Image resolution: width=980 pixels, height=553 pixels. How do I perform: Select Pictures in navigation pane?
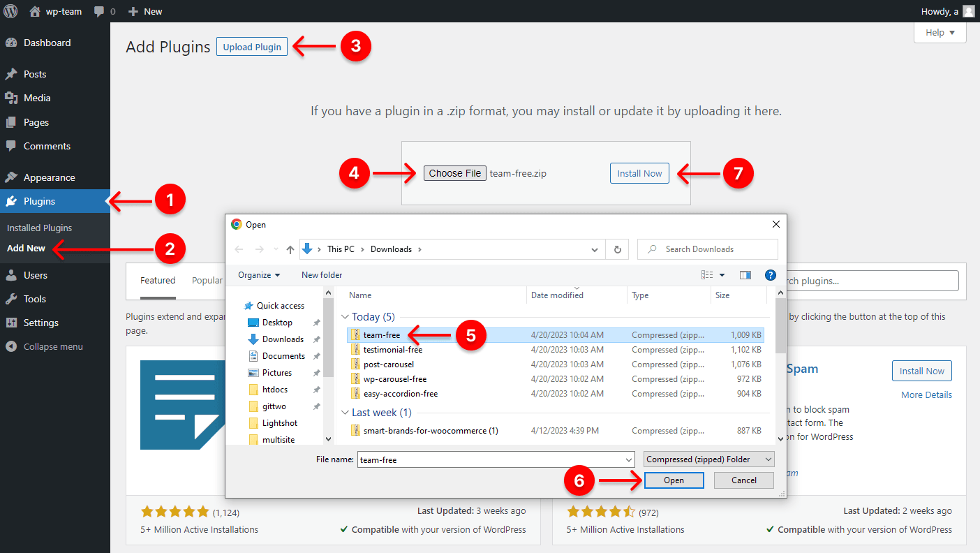point(277,373)
